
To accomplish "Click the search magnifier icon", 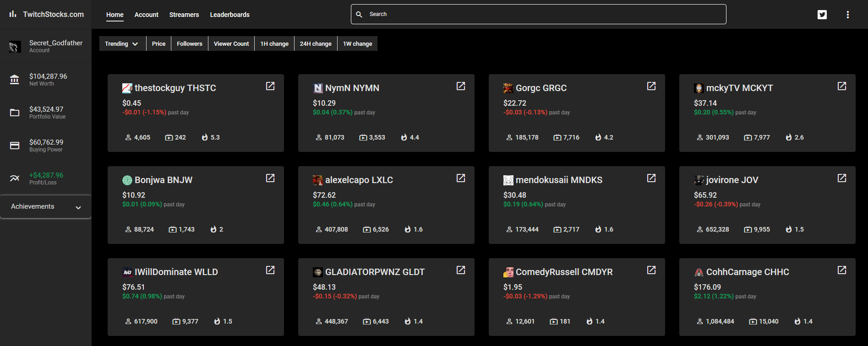I will (359, 14).
